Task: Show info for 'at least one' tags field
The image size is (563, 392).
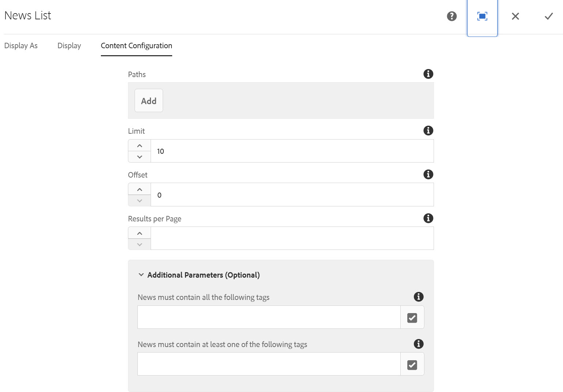Action: click(x=419, y=344)
